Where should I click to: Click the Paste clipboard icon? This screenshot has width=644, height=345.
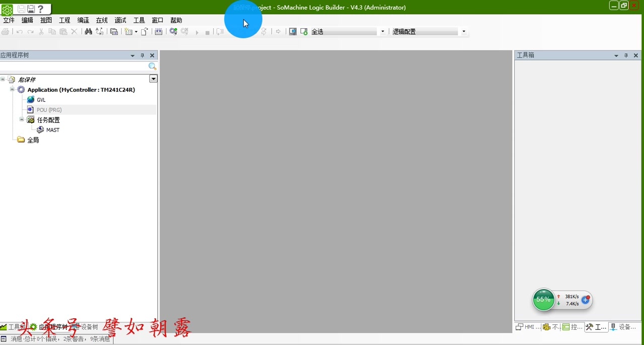click(x=63, y=31)
